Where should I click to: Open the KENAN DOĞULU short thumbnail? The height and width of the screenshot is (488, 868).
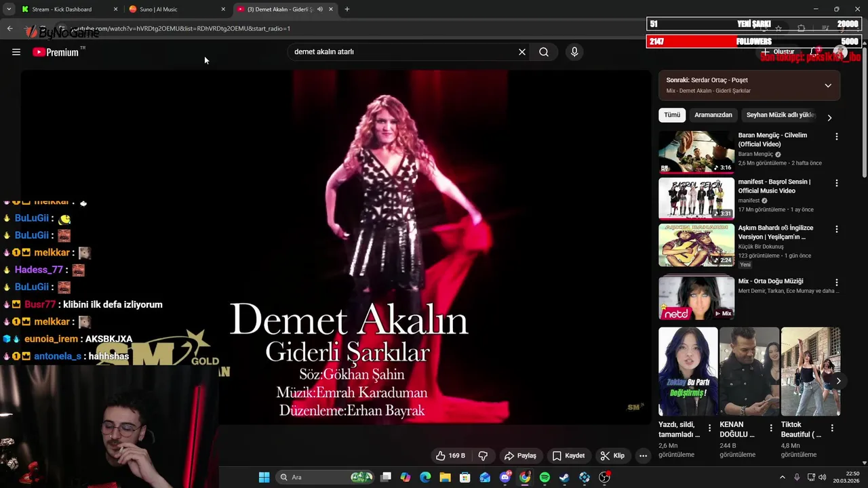point(749,371)
